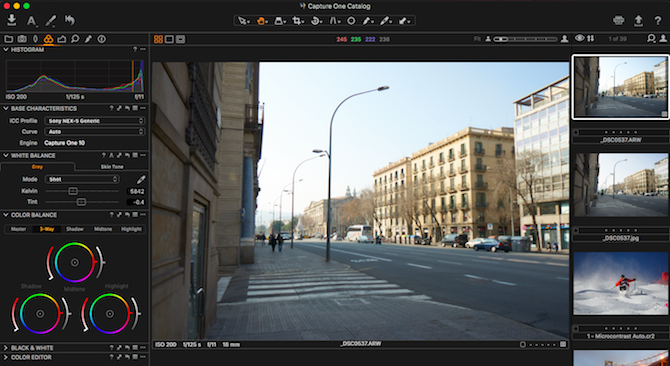Screen dimensions: 670x366
Task: Pick white balance with eyedropper in panel
Action: pos(141,179)
